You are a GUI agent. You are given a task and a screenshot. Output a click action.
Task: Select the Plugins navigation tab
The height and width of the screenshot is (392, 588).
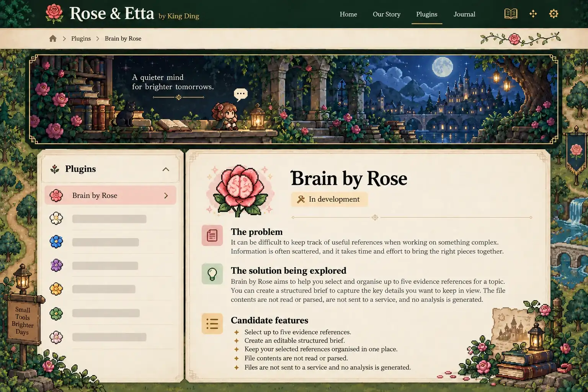(x=426, y=14)
